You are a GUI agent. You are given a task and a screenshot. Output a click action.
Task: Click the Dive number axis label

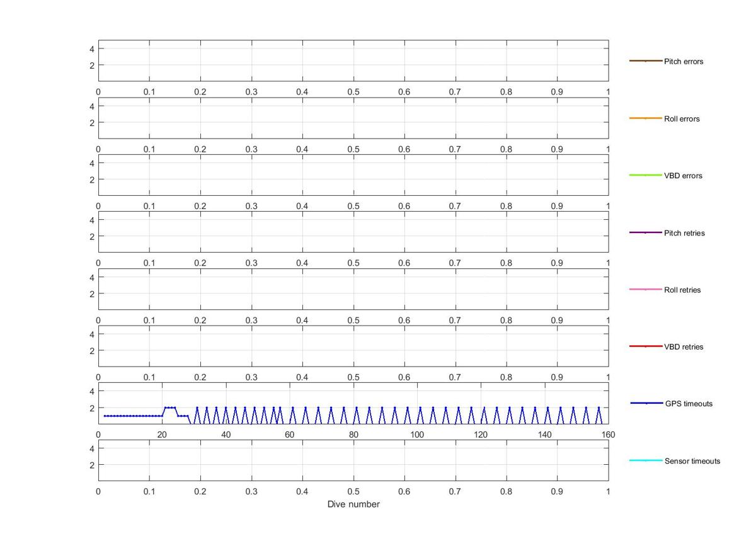[353, 504]
